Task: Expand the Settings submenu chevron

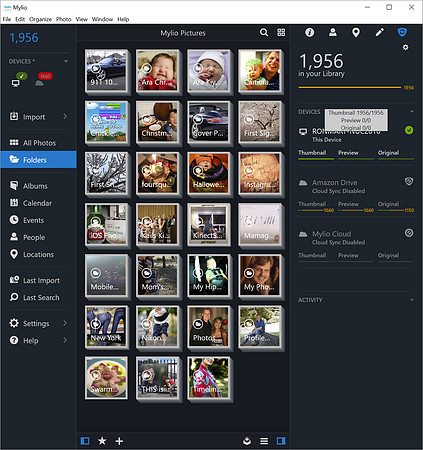Action: [x=65, y=323]
